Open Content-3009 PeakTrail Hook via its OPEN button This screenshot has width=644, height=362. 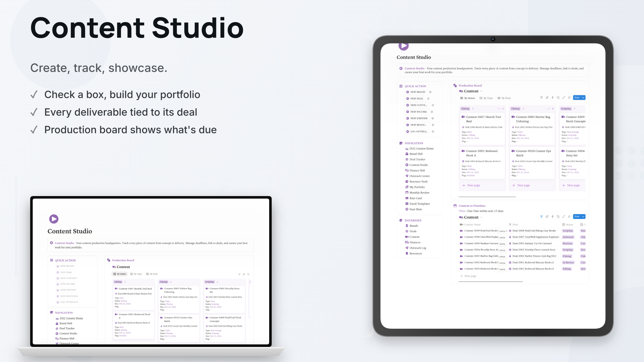point(502,231)
